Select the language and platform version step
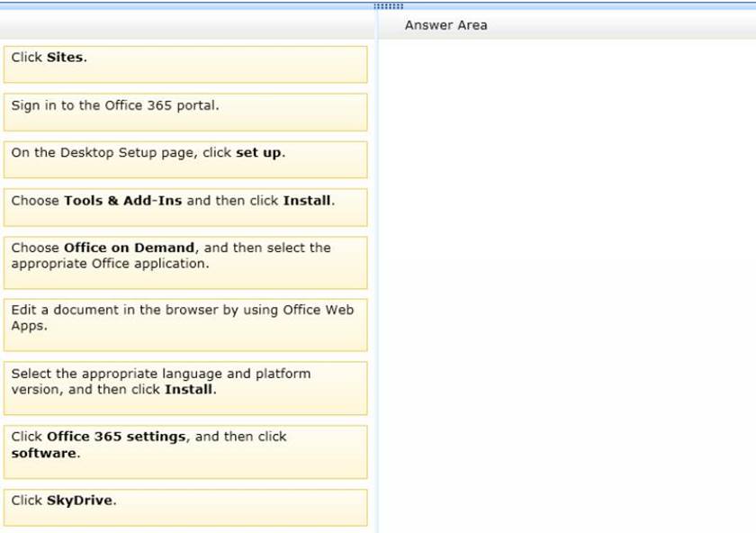The image size is (756, 533). pyautogui.click(x=184, y=387)
